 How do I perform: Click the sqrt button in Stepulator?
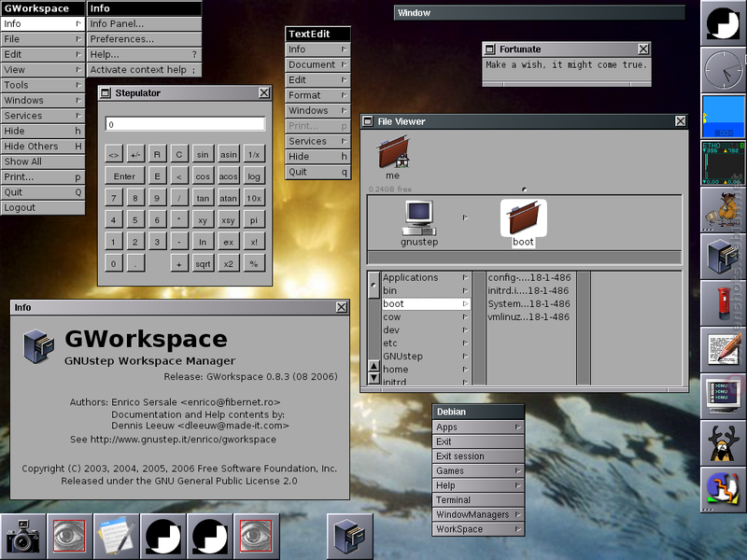[x=203, y=263]
